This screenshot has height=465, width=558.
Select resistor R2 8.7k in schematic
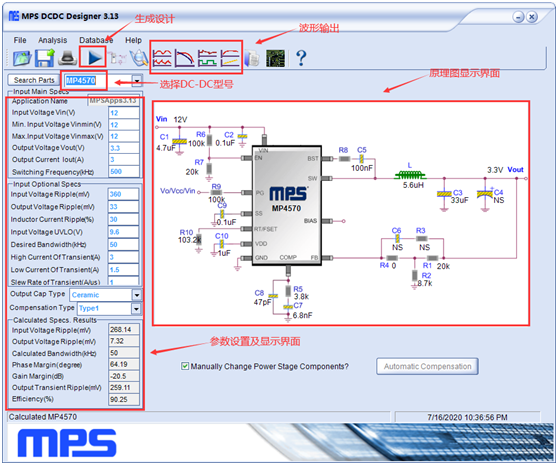[415, 275]
